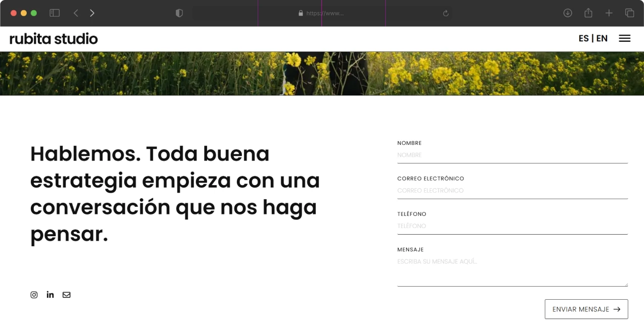Select ES as the page language
Image resolution: width=644 pixels, height=331 pixels.
tap(584, 38)
